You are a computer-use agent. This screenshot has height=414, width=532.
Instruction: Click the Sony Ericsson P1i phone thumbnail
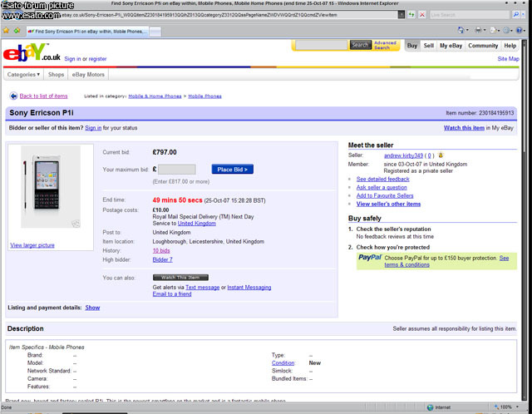click(x=51, y=187)
